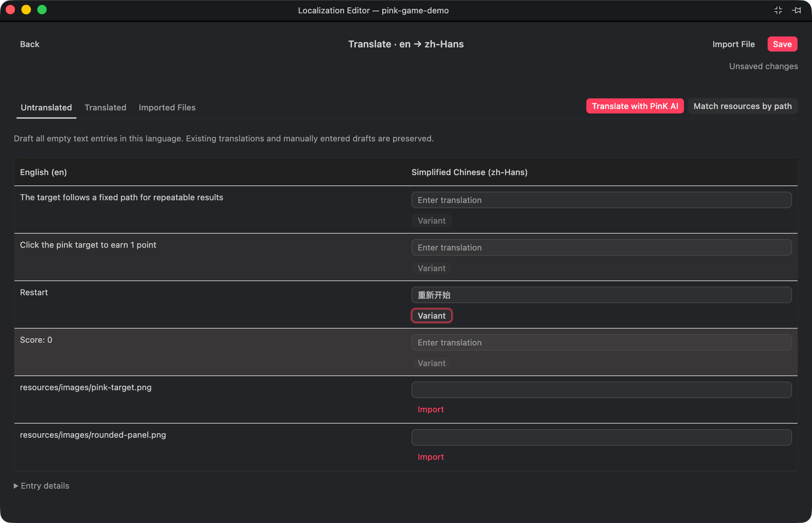Click the pin window icon in title bar
This screenshot has height=523, width=812.
pyautogui.click(x=796, y=10)
